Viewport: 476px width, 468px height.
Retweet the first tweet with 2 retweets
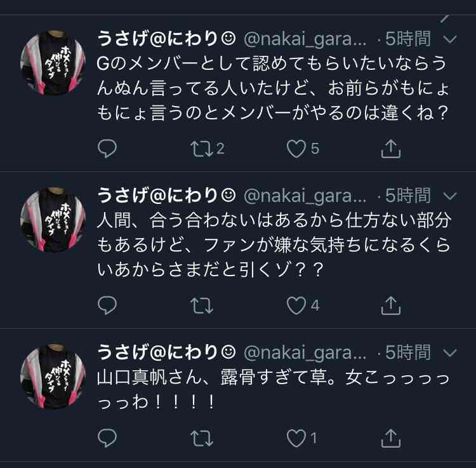[202, 149]
